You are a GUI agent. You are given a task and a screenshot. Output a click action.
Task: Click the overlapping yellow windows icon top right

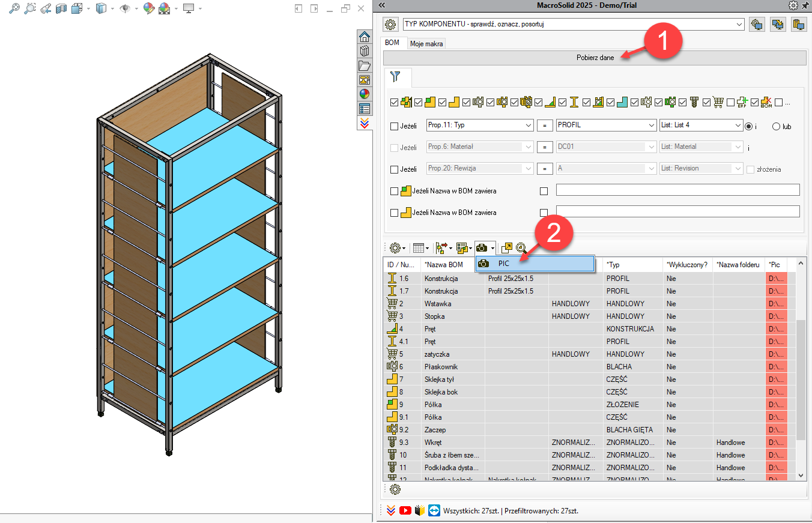pos(778,25)
